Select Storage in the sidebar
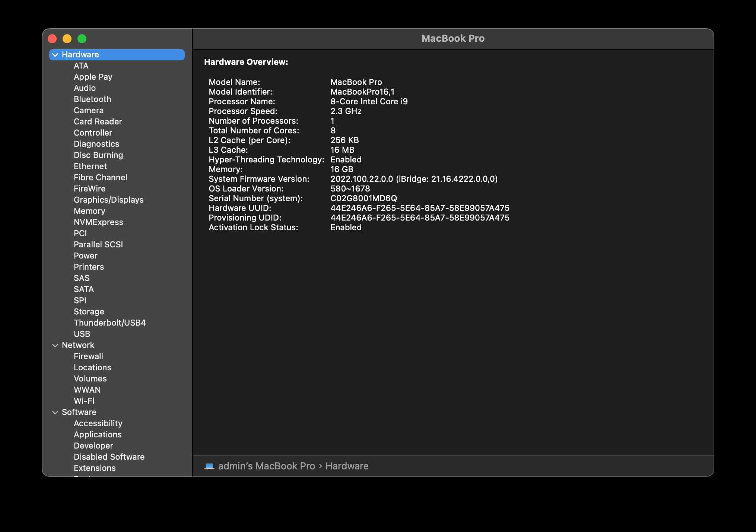The image size is (756, 532). pos(89,312)
